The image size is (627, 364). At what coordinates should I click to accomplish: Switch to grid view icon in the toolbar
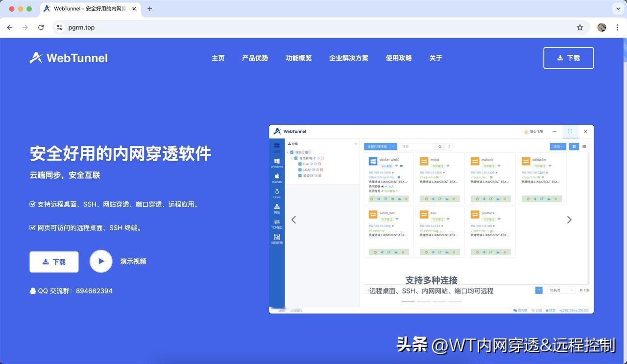574,146
